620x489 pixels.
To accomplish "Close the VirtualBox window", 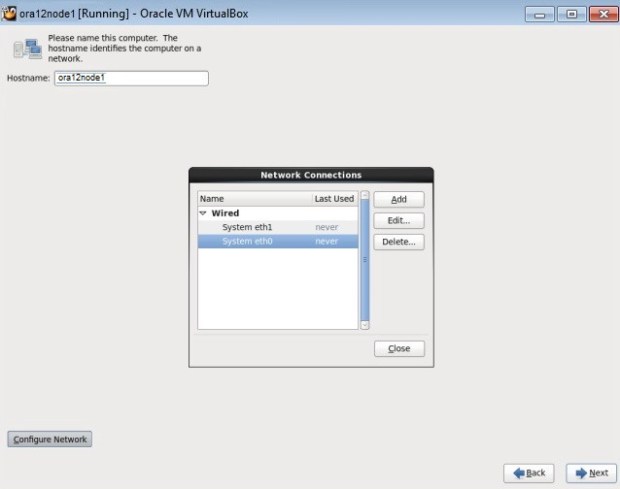I will [x=603, y=15].
